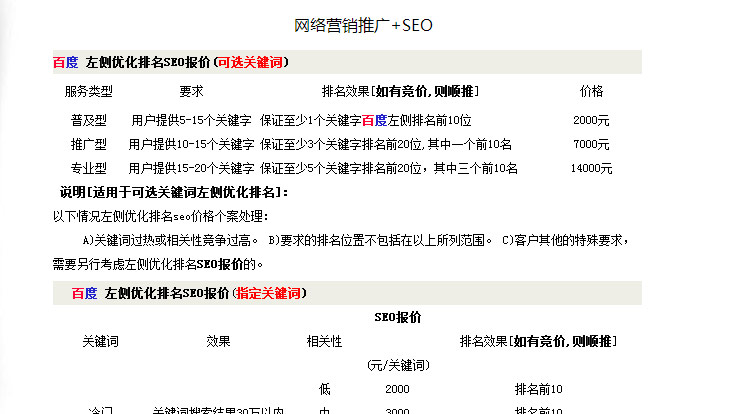Select the 专业型 service type cell
Viewport: 736px width, 414px height.
pos(89,169)
